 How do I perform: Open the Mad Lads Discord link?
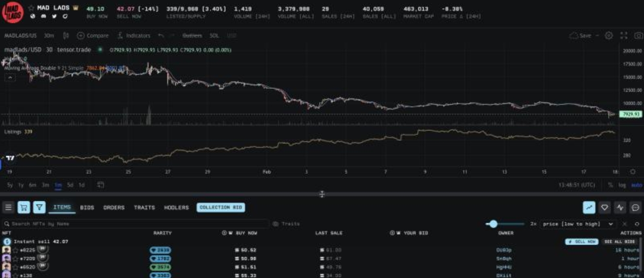[43, 17]
